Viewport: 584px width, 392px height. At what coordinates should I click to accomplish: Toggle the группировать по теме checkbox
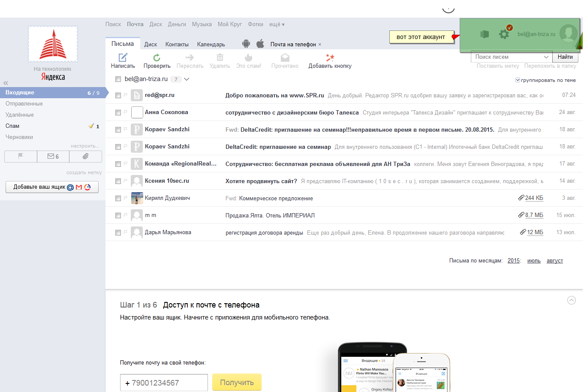[x=518, y=80]
